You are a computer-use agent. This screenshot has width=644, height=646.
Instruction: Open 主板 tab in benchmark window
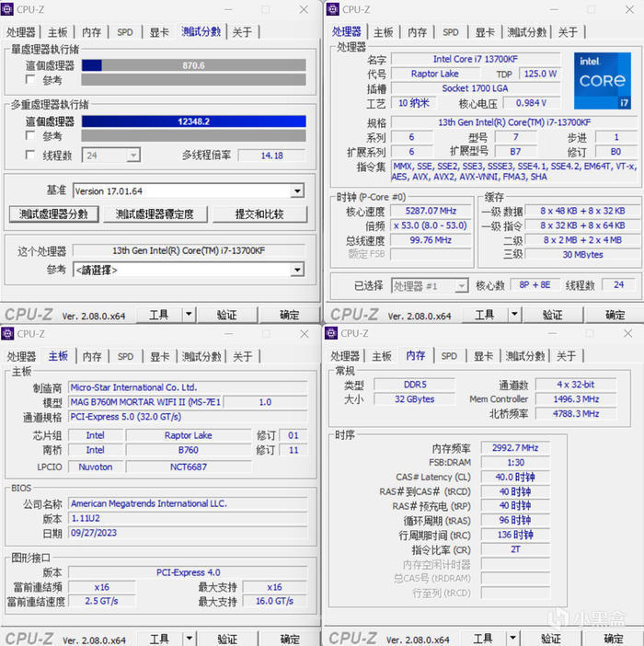point(57,31)
